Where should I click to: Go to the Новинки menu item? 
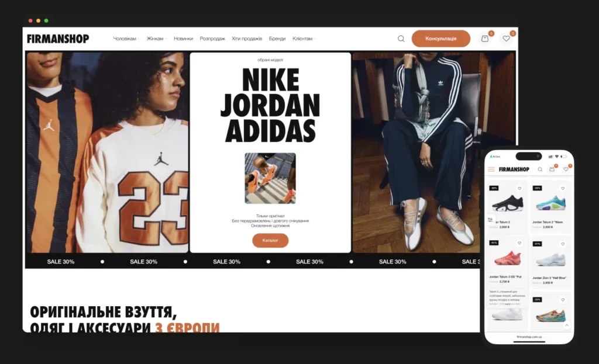point(183,39)
